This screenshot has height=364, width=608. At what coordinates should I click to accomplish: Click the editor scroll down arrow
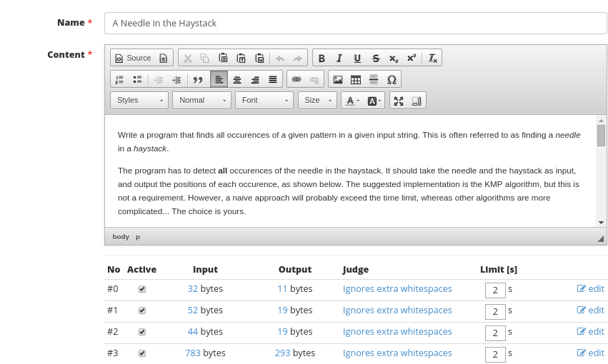pos(601,222)
